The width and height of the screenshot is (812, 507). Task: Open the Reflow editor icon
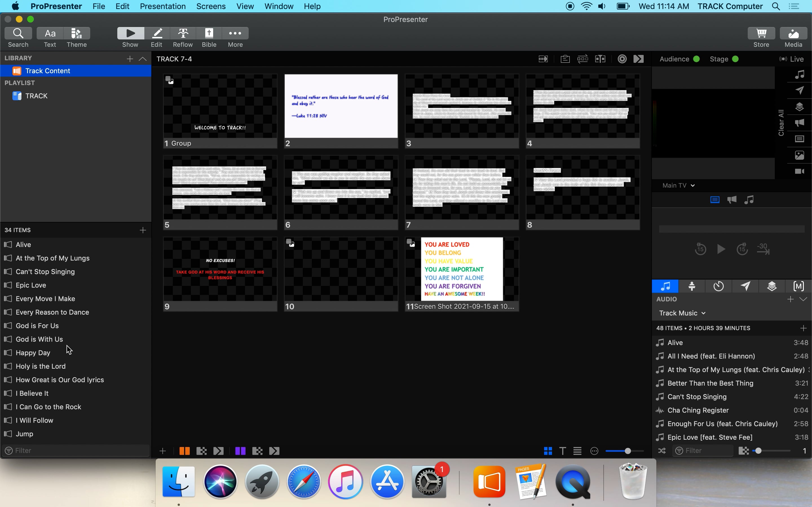coord(182,36)
